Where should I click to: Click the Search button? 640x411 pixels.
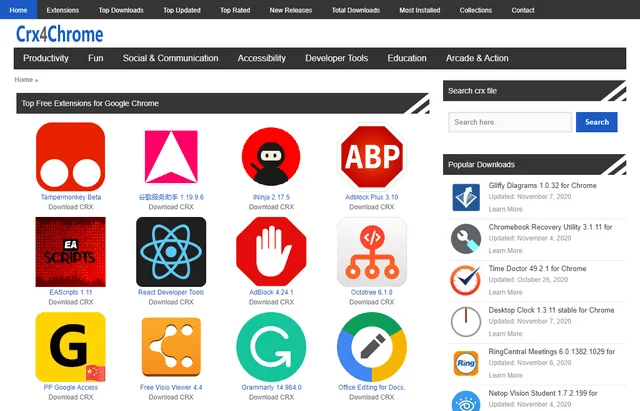point(596,122)
